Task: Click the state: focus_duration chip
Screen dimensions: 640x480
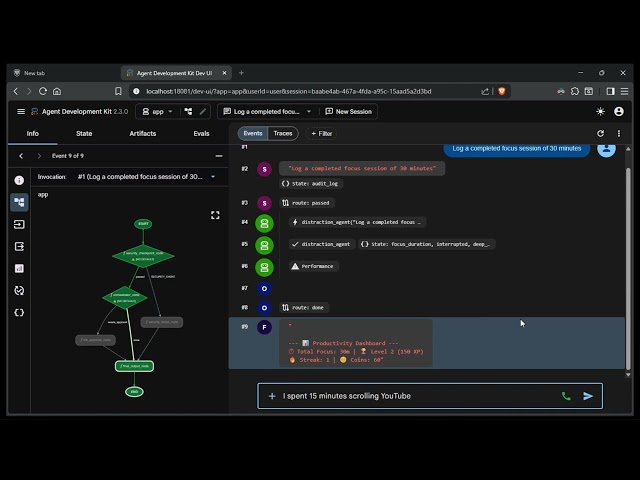Action: click(427, 244)
